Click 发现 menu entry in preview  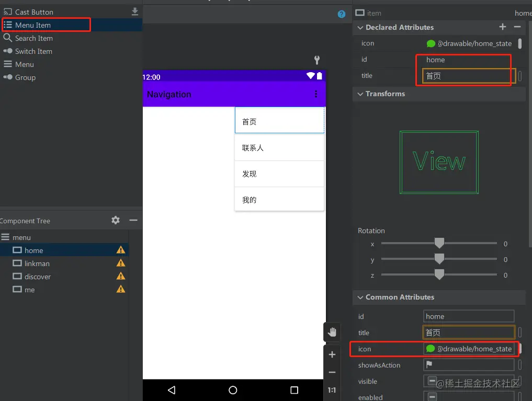(279, 174)
